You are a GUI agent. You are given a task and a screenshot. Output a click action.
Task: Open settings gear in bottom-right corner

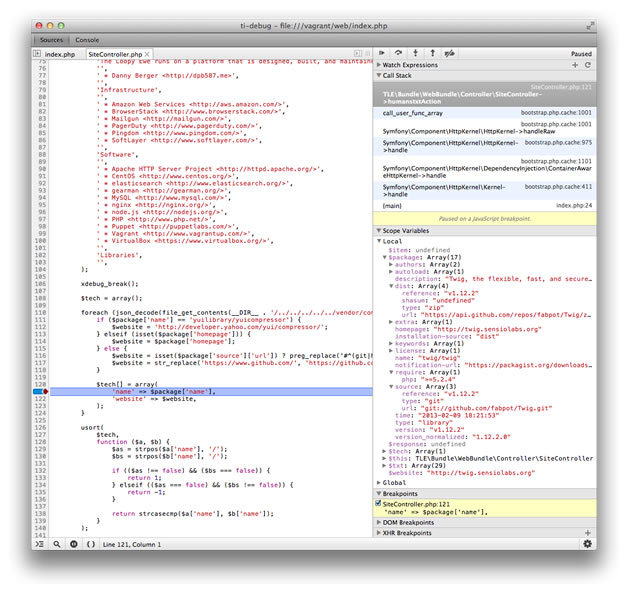coord(588,544)
